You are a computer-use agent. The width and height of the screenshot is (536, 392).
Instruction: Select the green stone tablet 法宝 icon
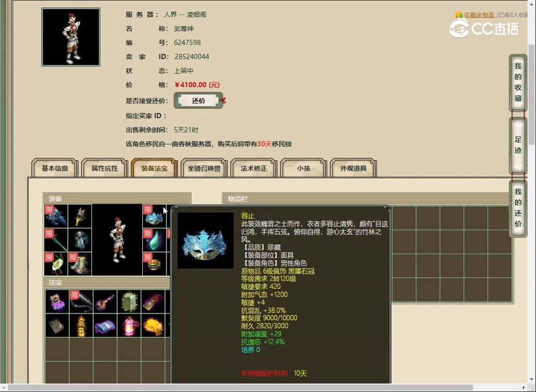point(129,302)
